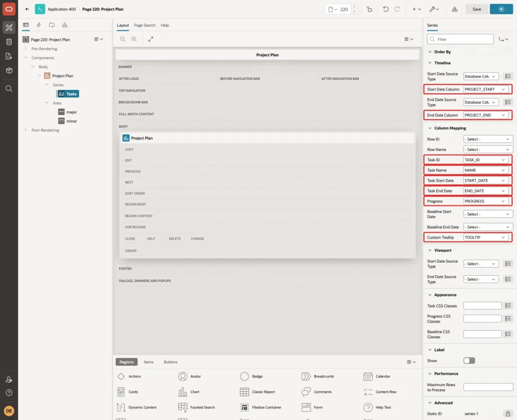Switch gallery to the Items tab
This screenshot has width=517, height=420.
[x=148, y=362]
